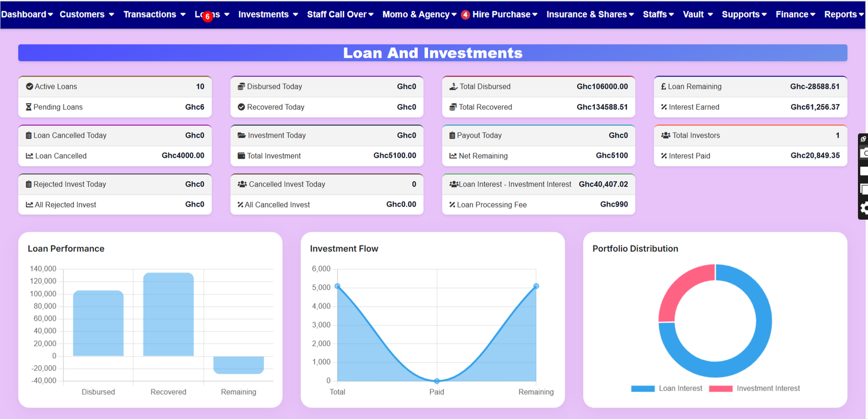
Task: Open the Transactions dropdown arrow
Action: (x=183, y=15)
